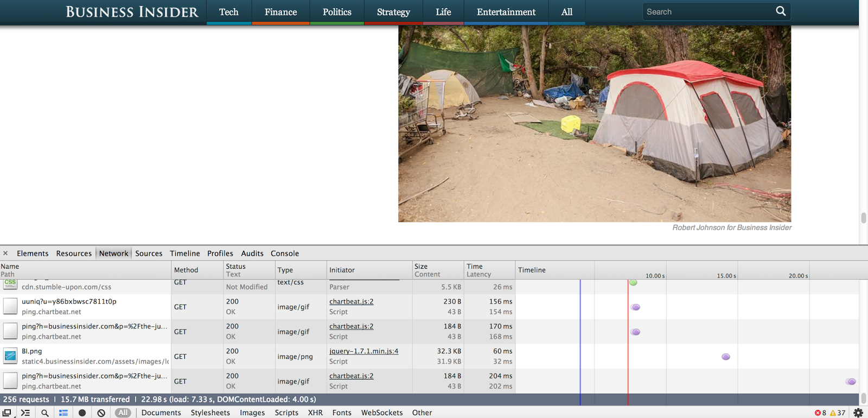The height and width of the screenshot is (418, 868).
Task: Open the jquery-1.7.1.min.js:4 initiator link
Action: click(363, 351)
